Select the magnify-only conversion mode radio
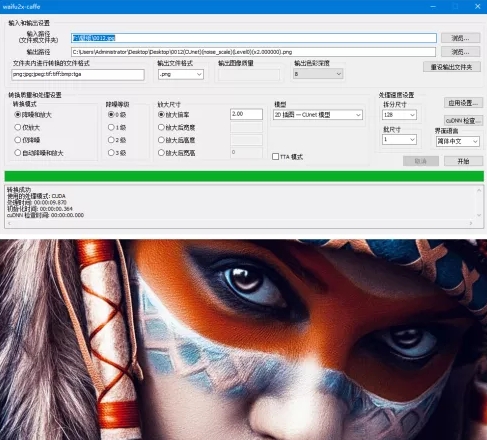This screenshot has width=487, height=440. (27, 127)
